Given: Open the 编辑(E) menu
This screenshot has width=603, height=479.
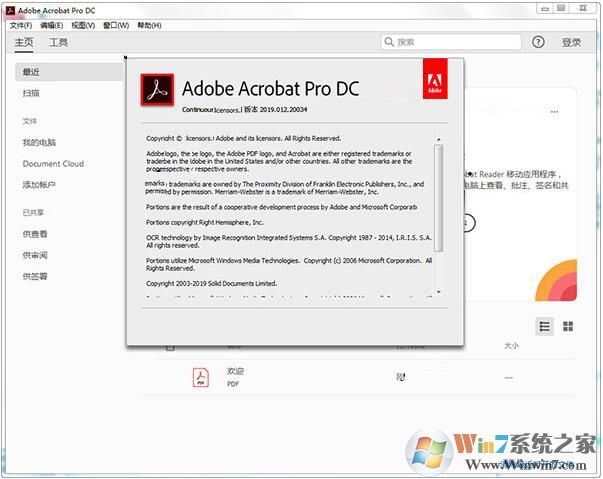Looking at the screenshot, I should (52, 25).
